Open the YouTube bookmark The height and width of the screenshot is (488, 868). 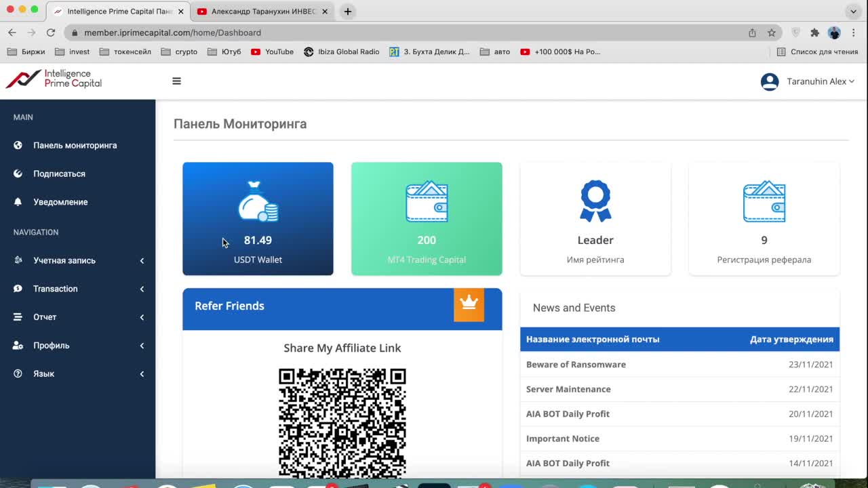tap(273, 52)
